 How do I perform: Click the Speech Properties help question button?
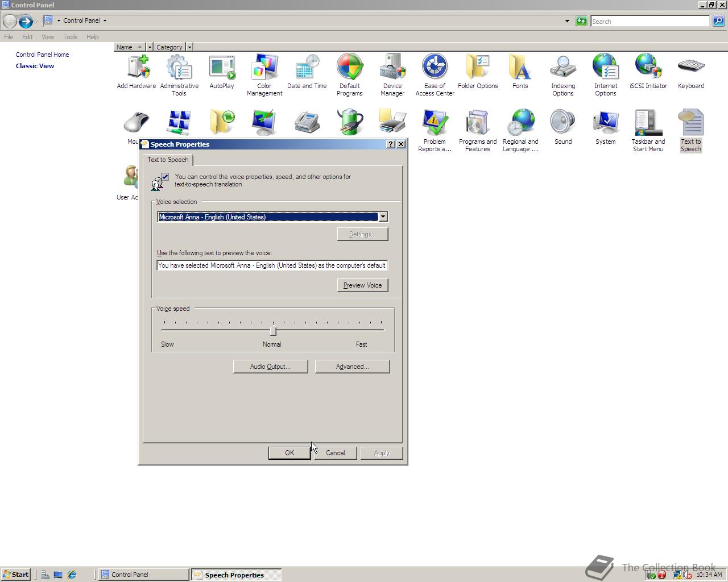(x=391, y=144)
